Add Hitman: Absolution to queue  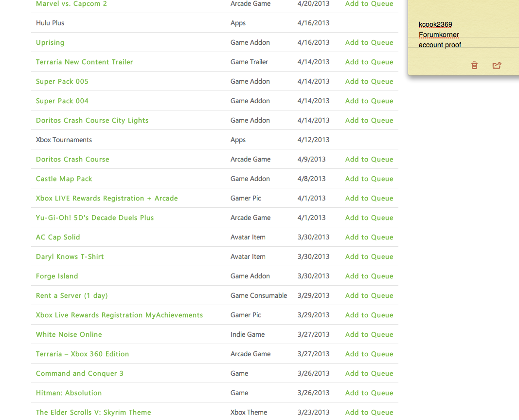[x=369, y=393]
